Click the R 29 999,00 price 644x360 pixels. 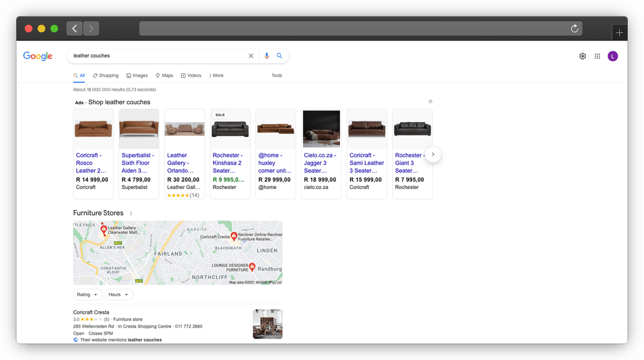pyautogui.click(x=274, y=180)
